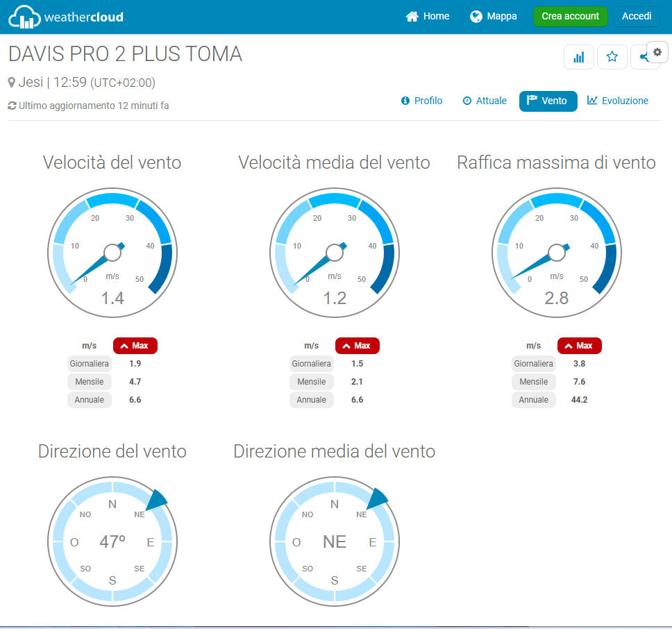Click the 44.2 annual gust value
The image size is (672, 629).
[x=580, y=399]
